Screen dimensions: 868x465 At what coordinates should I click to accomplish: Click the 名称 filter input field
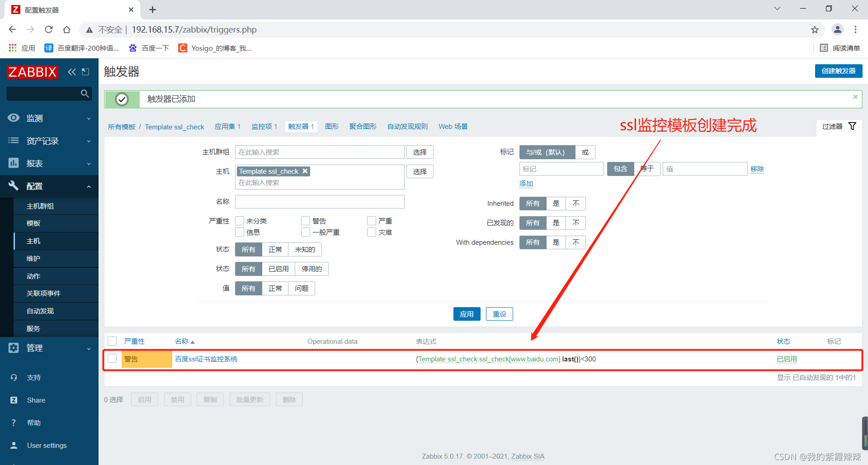pyautogui.click(x=320, y=201)
